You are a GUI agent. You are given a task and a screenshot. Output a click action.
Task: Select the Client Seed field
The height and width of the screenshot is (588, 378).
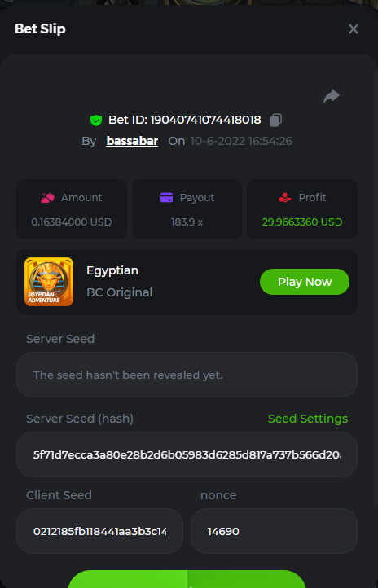click(99, 531)
